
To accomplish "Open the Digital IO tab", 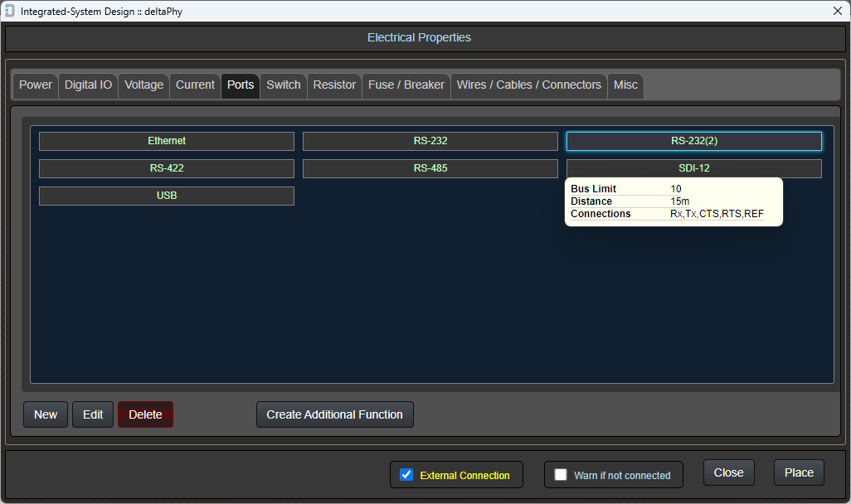I will coord(88,85).
